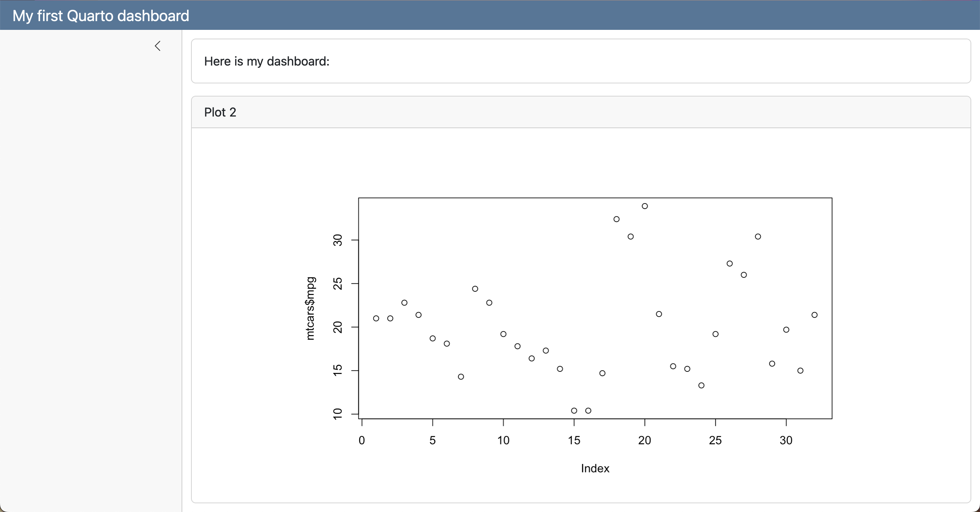Click the 'Plot 2' label text
The width and height of the screenshot is (980, 512).
tap(220, 112)
